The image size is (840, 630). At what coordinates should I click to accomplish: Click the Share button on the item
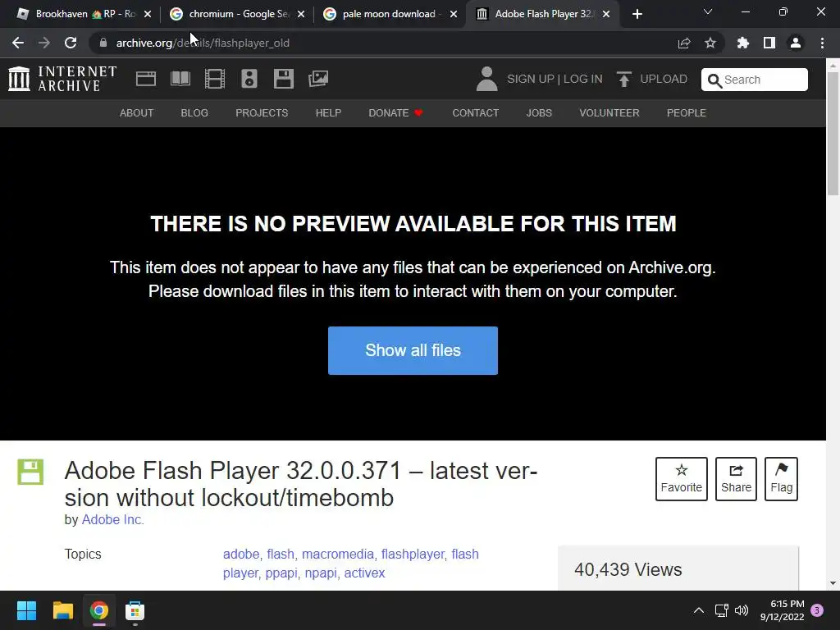(736, 479)
